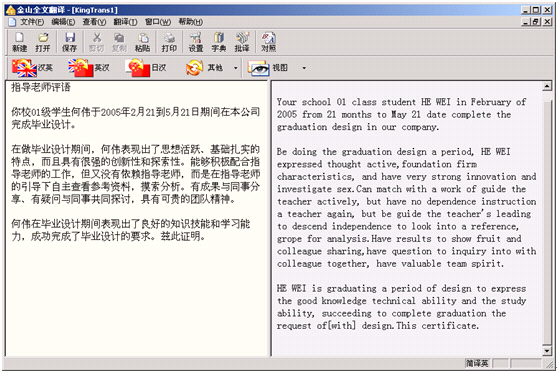Open the 编辑(E) menu

[x=63, y=22]
